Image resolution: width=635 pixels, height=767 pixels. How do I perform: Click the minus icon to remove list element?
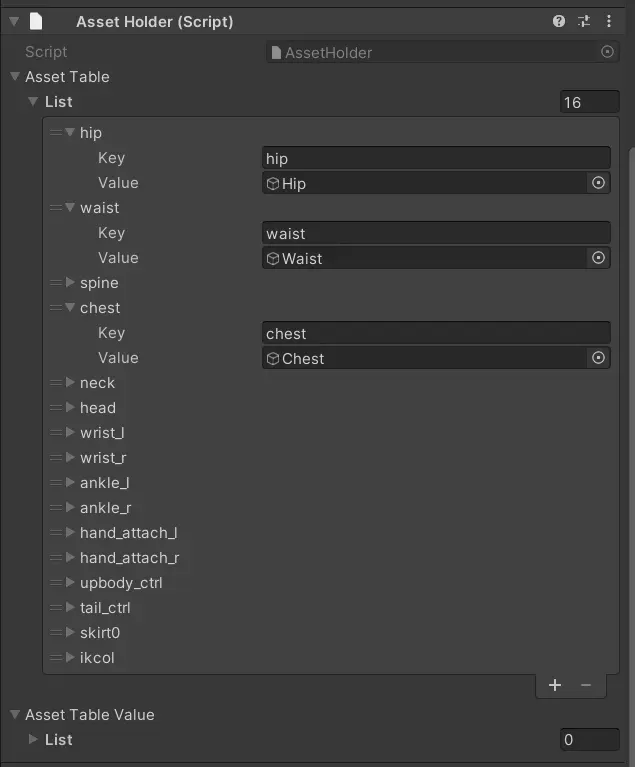[586, 685]
